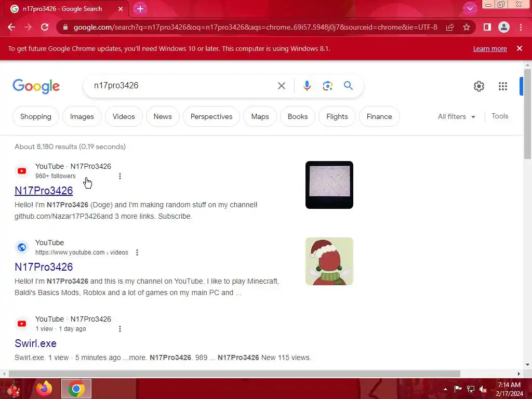Open the Google apps grid
This screenshot has height=399, width=532.
(x=503, y=86)
